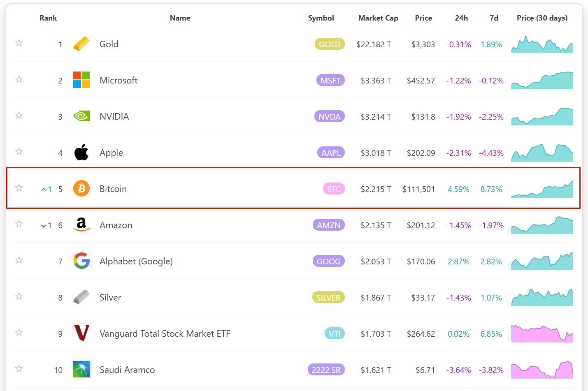Open Bitcoin's 30-day price sparkline
Image resolution: width=588 pixels, height=391 pixels.
tap(542, 189)
